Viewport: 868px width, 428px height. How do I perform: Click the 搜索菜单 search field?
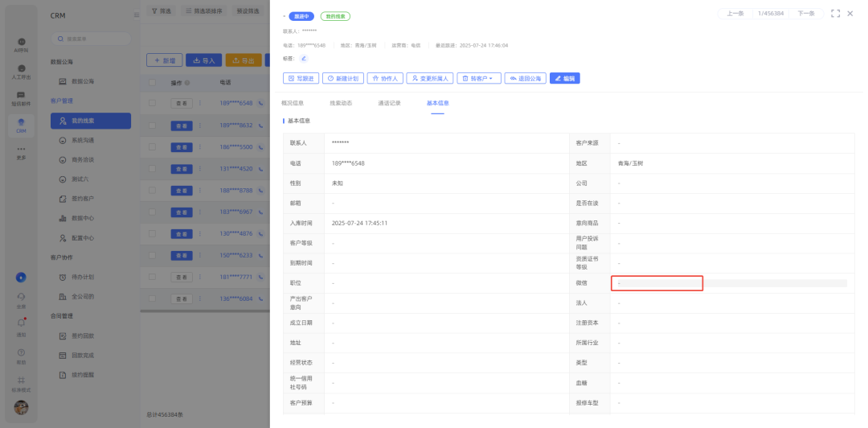(x=92, y=39)
